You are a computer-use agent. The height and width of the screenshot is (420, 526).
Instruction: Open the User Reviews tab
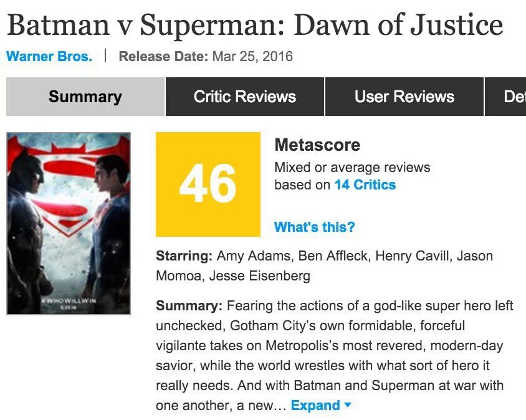(x=404, y=97)
